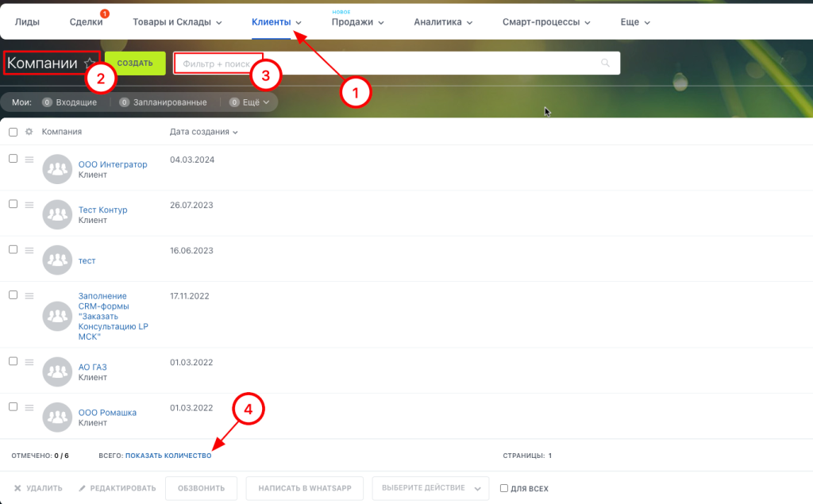Click the avatar icon of АО ГАЗ
Image resolution: width=813 pixels, height=504 pixels.
56,371
